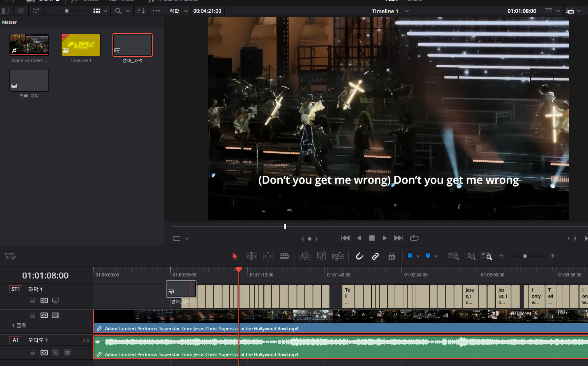
Task: Click the Custom Zoom icon
Action: (x=486, y=256)
